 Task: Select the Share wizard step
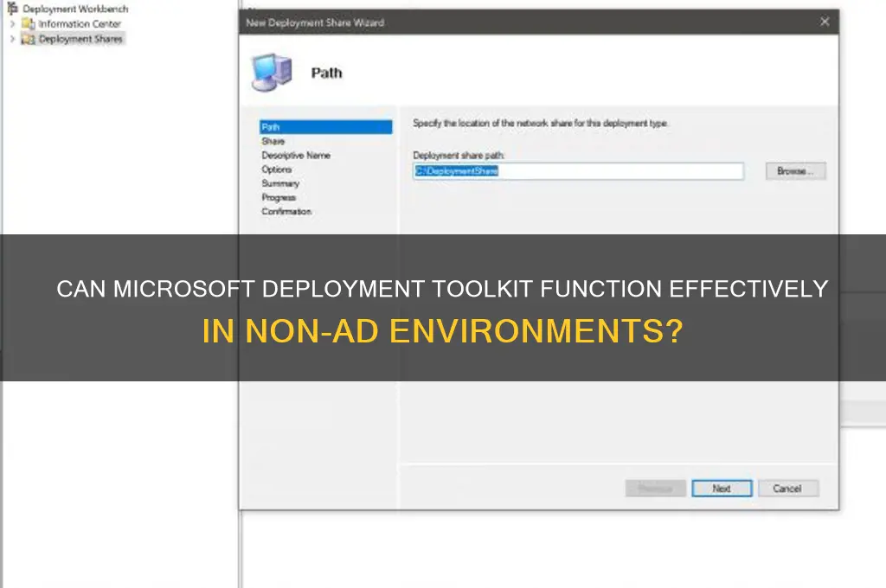[x=273, y=141]
